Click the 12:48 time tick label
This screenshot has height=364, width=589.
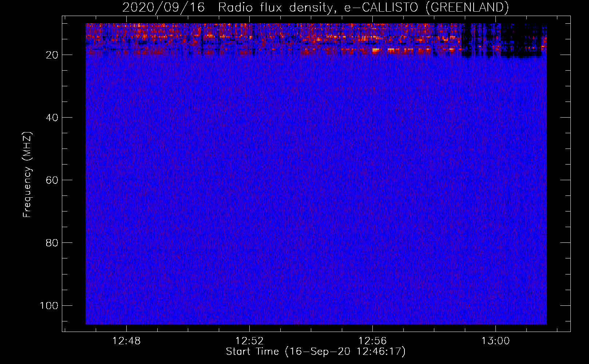(126, 341)
